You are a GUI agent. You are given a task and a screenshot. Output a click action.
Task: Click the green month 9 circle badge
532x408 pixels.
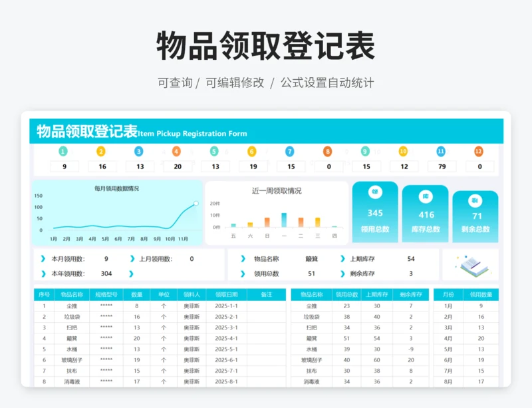[x=365, y=151]
